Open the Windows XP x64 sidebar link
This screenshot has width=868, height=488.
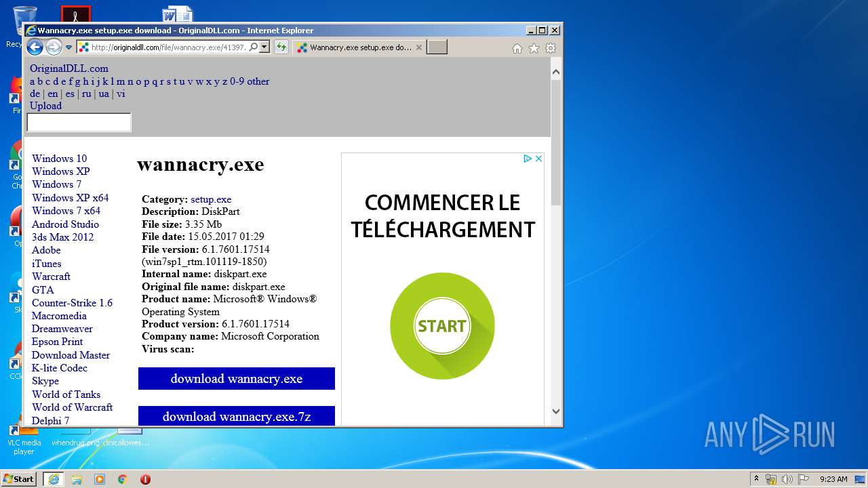click(x=71, y=198)
